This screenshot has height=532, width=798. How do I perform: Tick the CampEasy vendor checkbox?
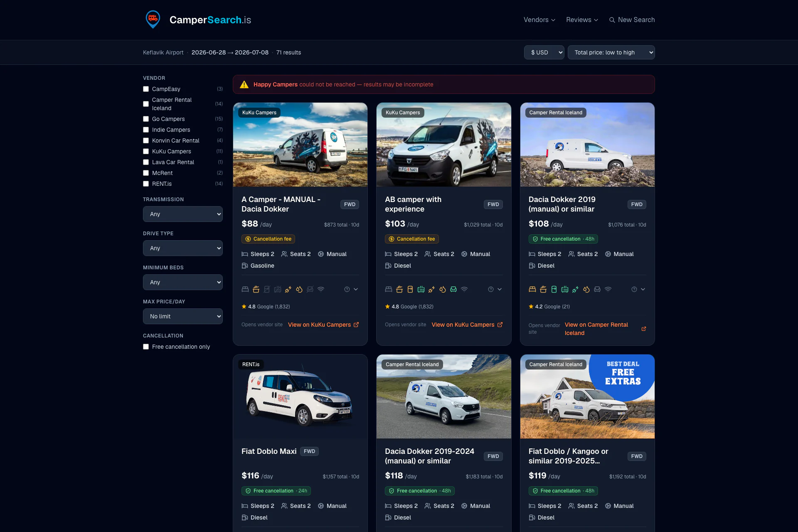point(146,89)
